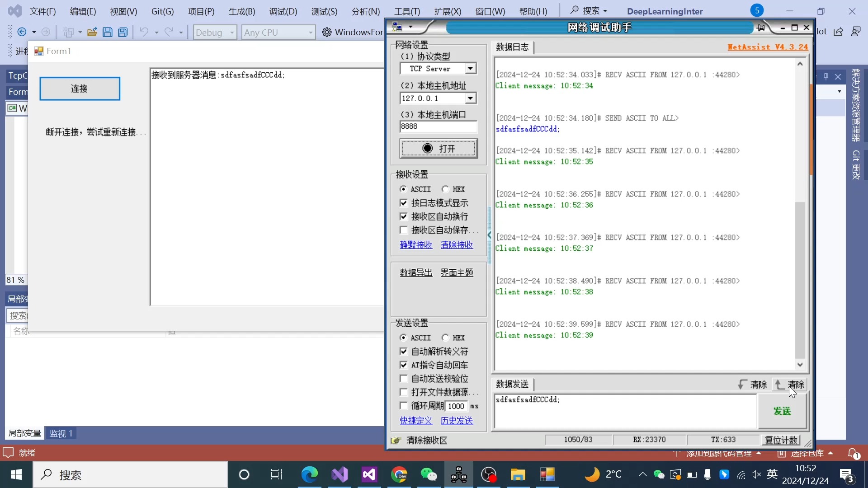Image resolution: width=868 pixels, height=488 pixels.
Task: Click the Open File folder icon in toolbar
Action: tap(92, 32)
